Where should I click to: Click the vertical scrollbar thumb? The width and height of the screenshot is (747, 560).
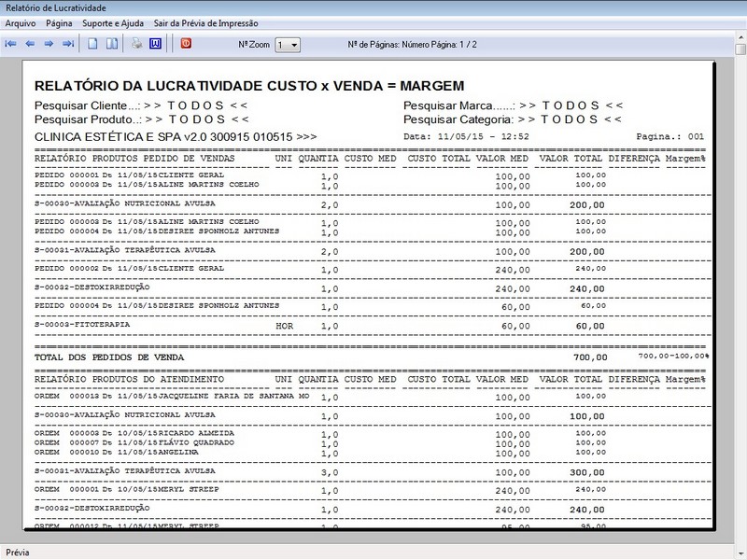pos(740,49)
